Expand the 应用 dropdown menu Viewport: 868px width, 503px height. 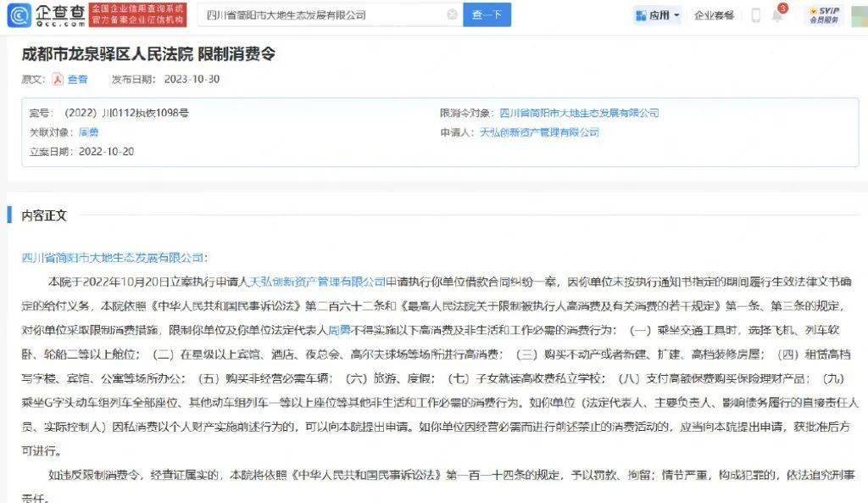(x=658, y=15)
